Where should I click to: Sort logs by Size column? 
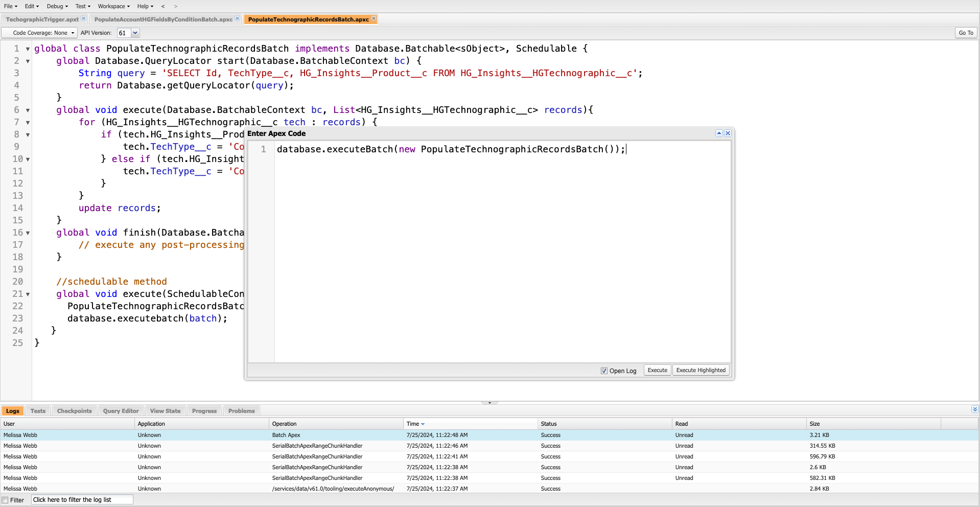[x=874, y=424]
